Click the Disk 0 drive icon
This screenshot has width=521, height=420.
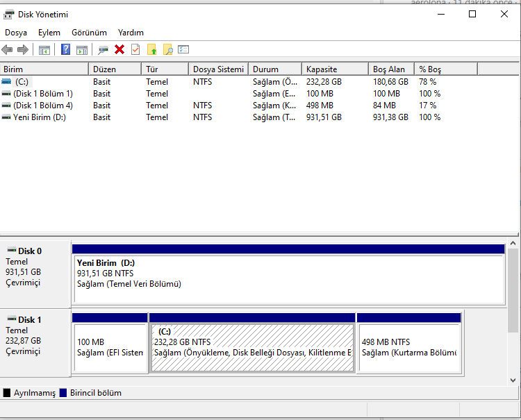click(12, 250)
